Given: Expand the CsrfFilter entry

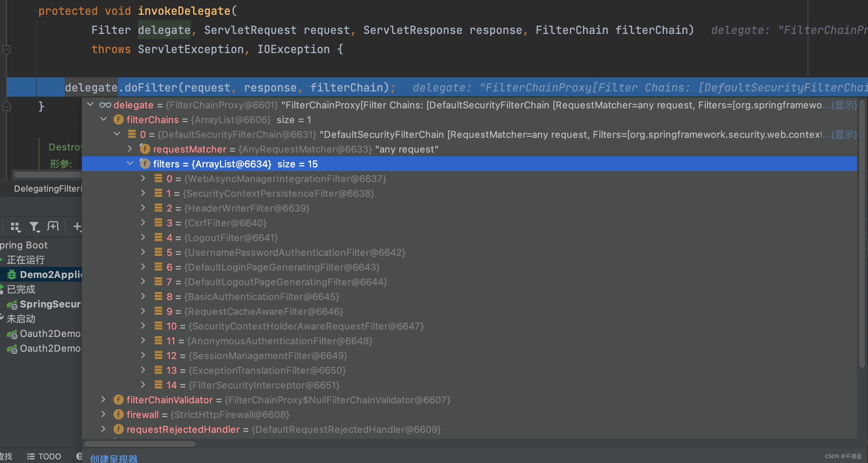Looking at the screenshot, I should (143, 223).
